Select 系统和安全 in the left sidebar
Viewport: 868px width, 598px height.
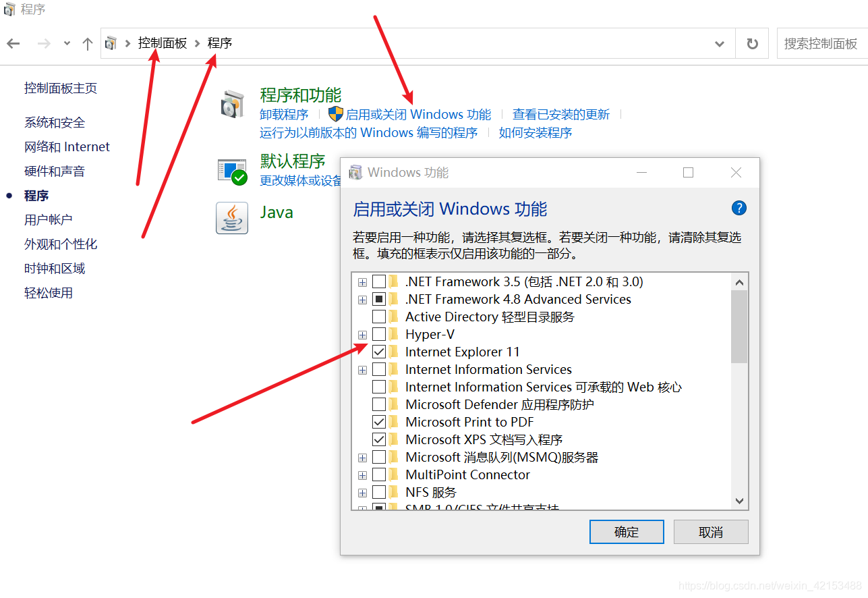[x=55, y=122]
